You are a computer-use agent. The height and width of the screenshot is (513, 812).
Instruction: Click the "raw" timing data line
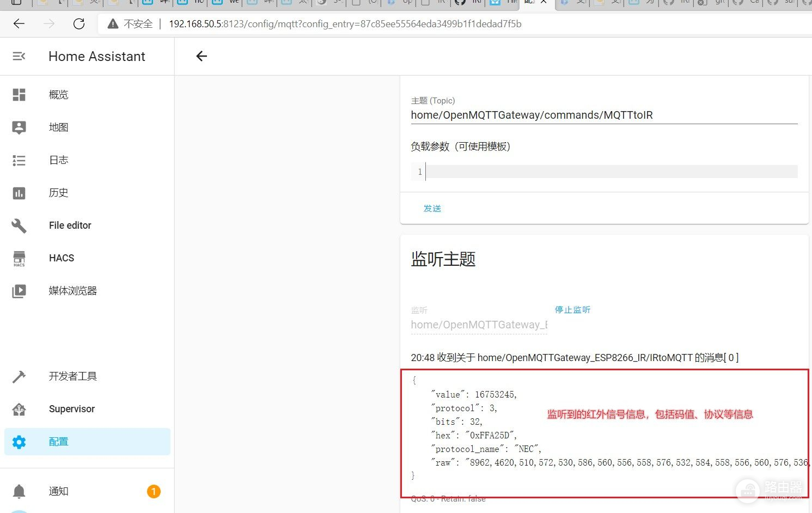click(619, 462)
